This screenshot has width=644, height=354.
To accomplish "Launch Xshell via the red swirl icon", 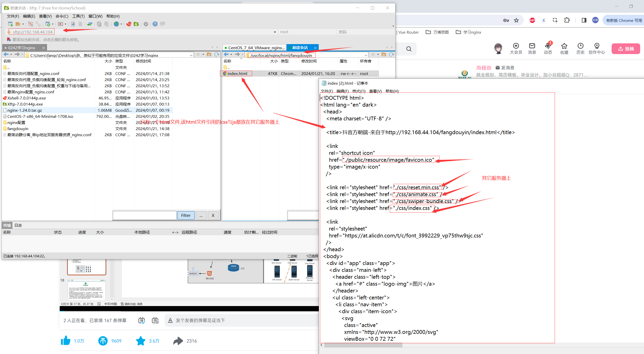I will 129,24.
